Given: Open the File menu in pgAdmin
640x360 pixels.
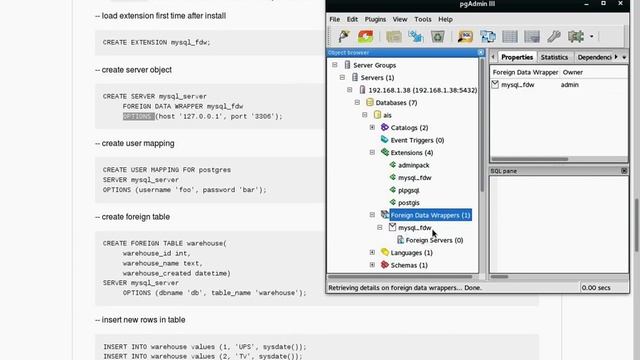Looking at the screenshot, I should pos(334,19).
